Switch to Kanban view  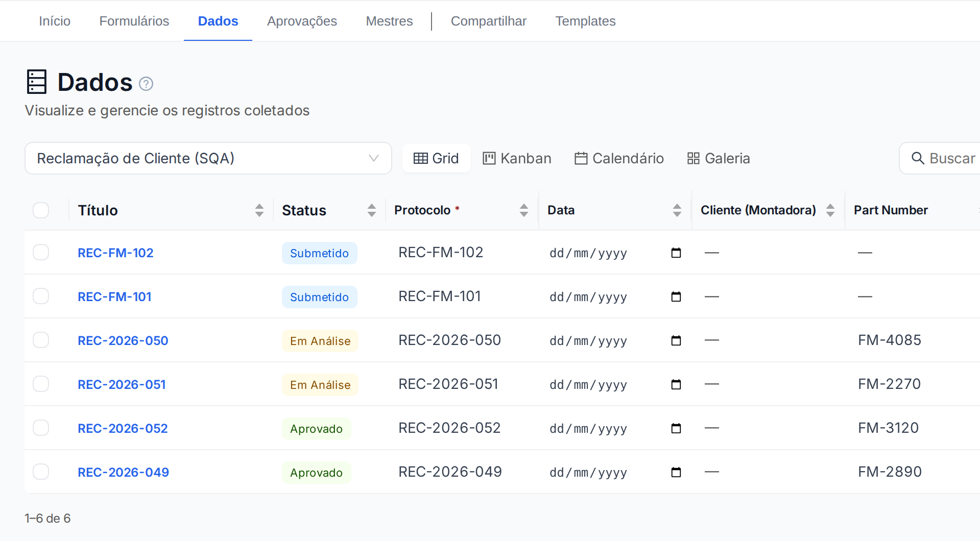pyautogui.click(x=517, y=158)
